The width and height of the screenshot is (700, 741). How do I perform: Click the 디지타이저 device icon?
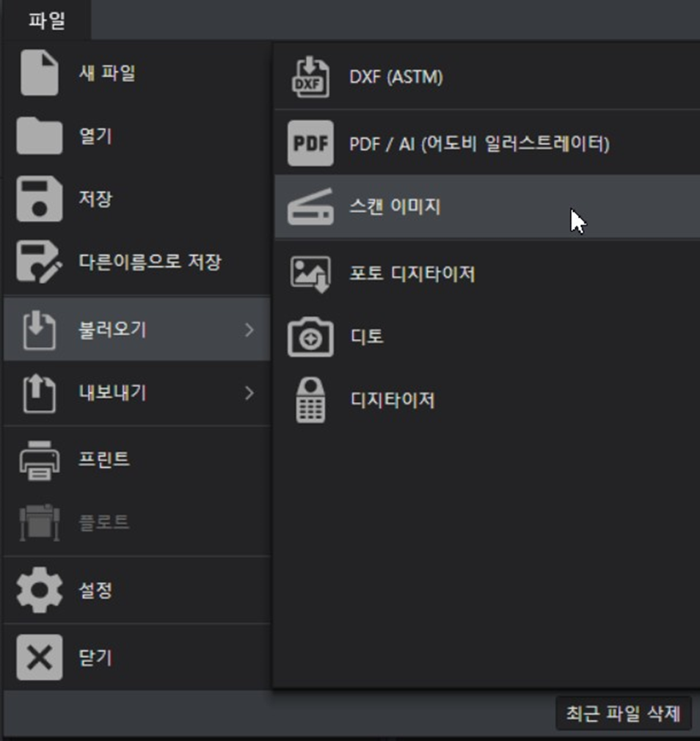[310, 400]
